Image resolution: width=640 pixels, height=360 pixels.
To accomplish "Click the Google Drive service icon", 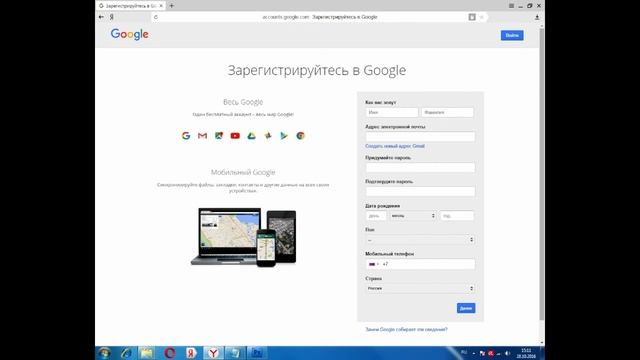I will tap(251, 136).
